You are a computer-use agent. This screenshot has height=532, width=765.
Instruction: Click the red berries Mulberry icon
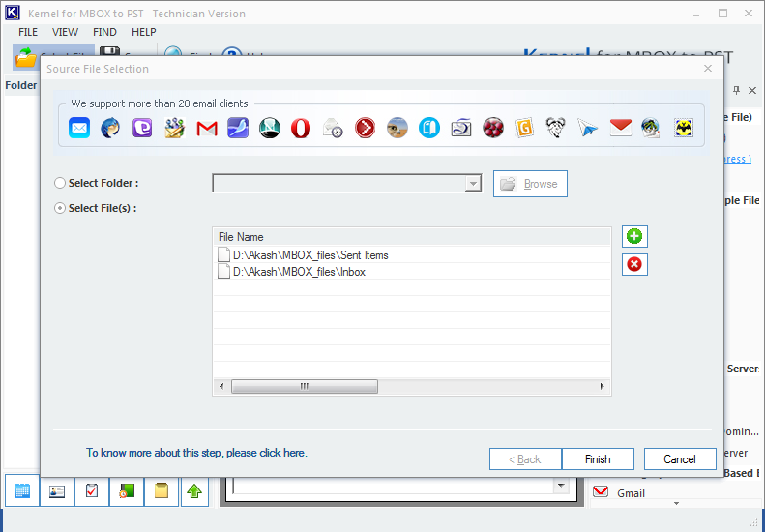click(493, 128)
